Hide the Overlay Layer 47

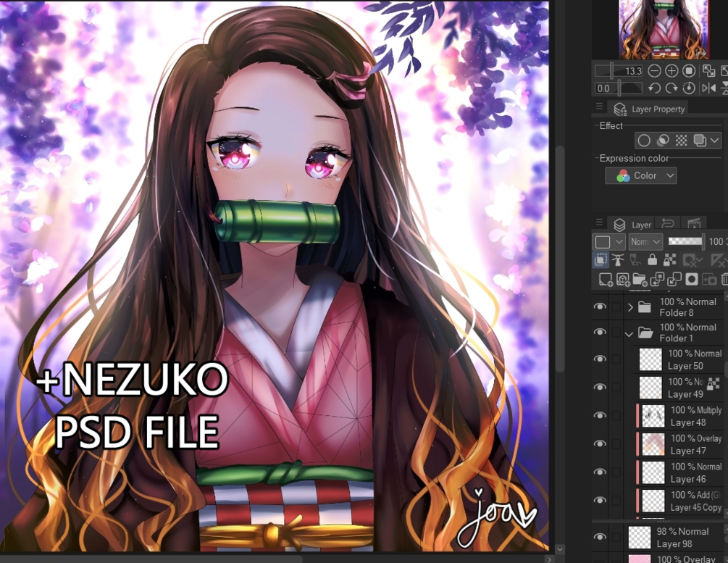(x=600, y=444)
